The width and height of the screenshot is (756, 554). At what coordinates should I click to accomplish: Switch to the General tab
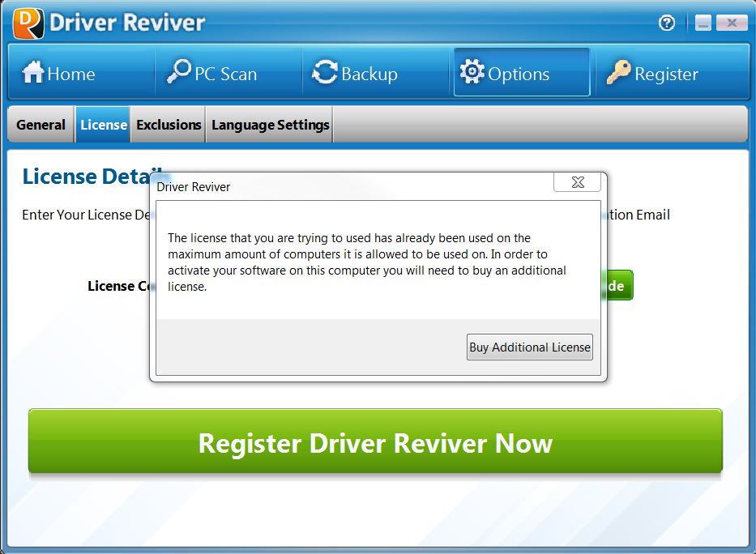click(41, 125)
